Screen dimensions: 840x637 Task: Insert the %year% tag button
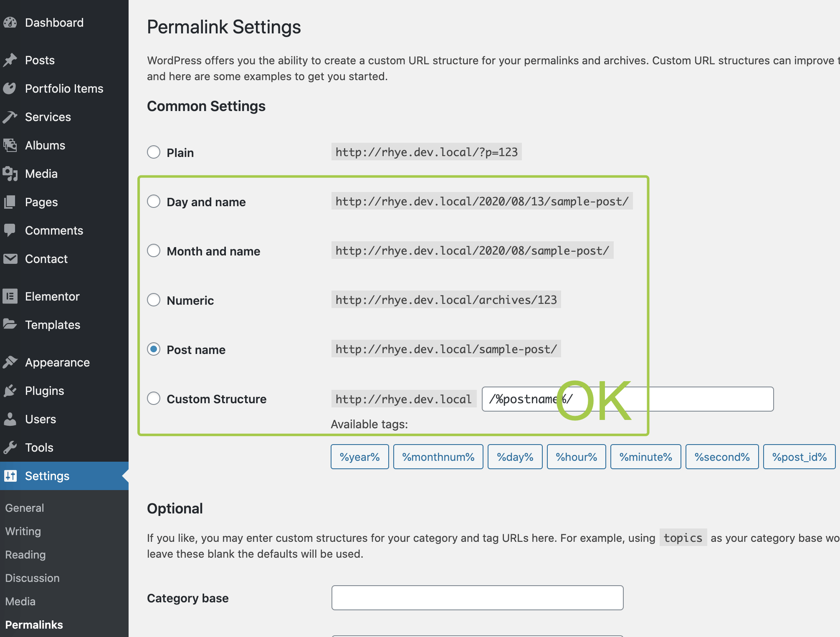[359, 457]
